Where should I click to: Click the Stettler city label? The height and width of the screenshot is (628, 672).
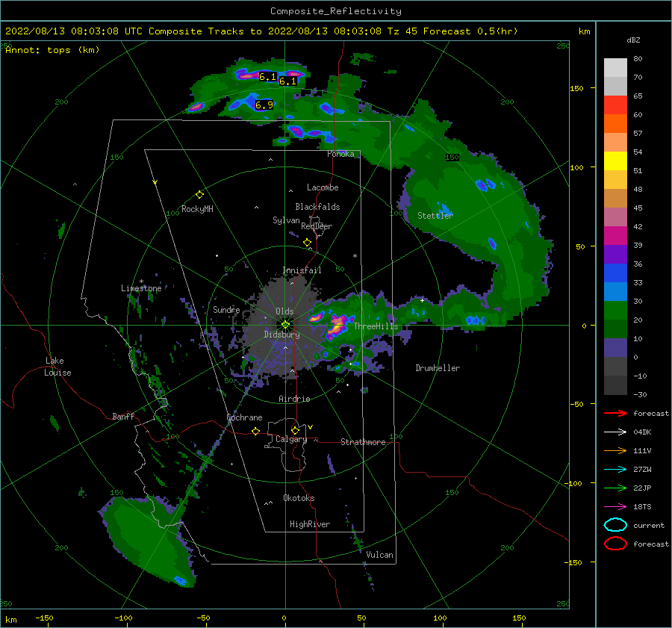(435, 216)
